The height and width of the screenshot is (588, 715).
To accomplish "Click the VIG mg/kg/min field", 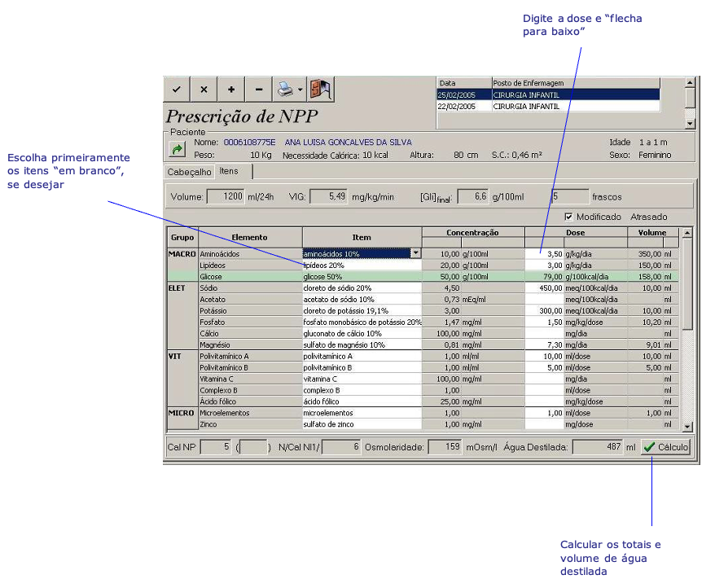I will [x=328, y=196].
